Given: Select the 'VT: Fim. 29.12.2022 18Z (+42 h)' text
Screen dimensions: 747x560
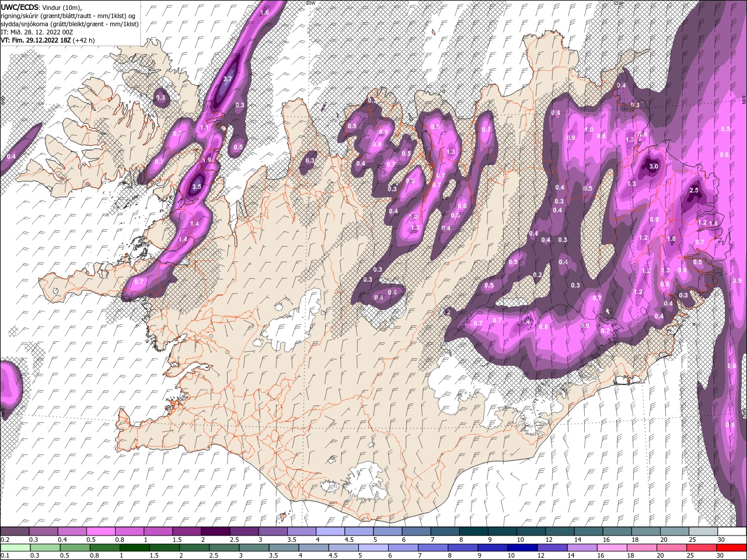Looking at the screenshot, I should [48, 40].
